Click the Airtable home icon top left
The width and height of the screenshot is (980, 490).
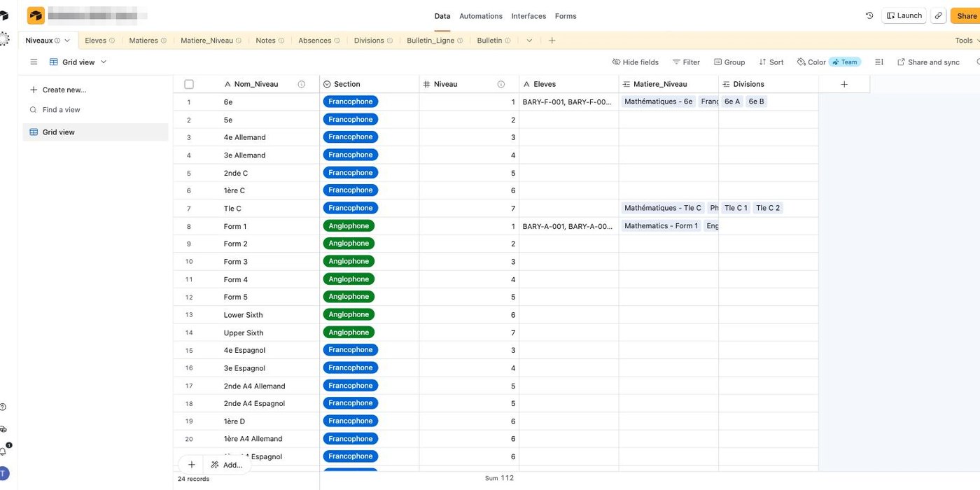[3, 15]
